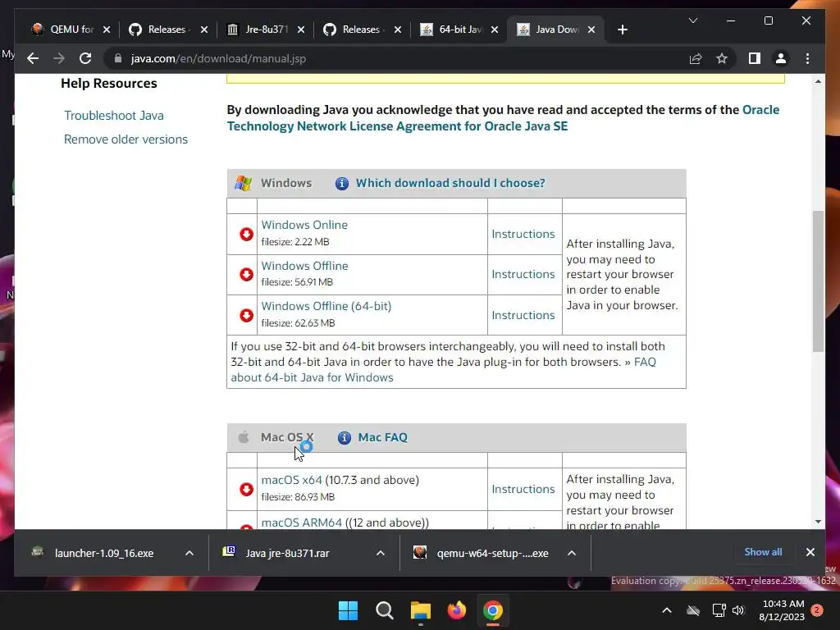The width and height of the screenshot is (840, 630).
Task: Download Windows Offline installer link
Action: 304,266
